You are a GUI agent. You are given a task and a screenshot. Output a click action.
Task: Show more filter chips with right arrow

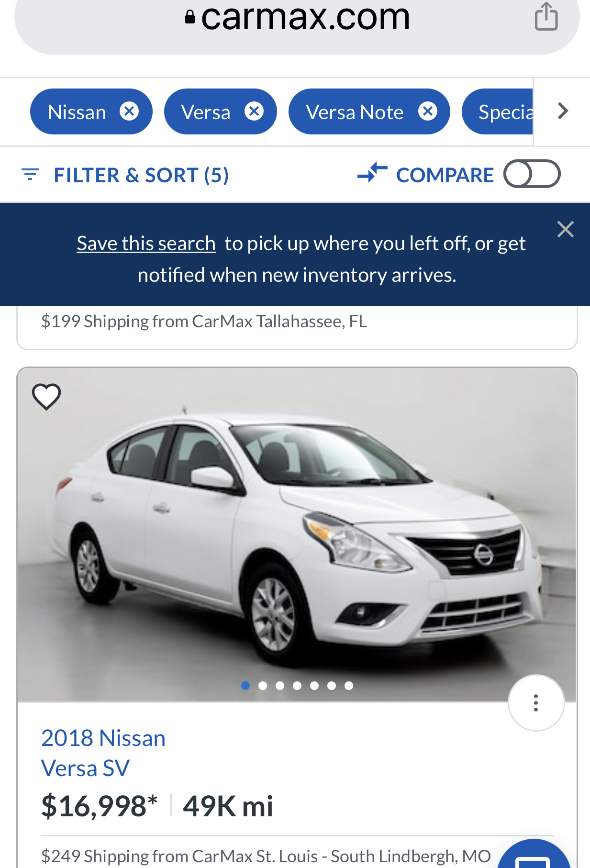563,111
